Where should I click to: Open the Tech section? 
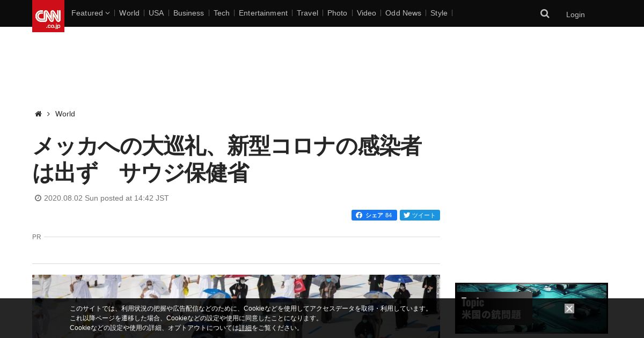tap(221, 13)
